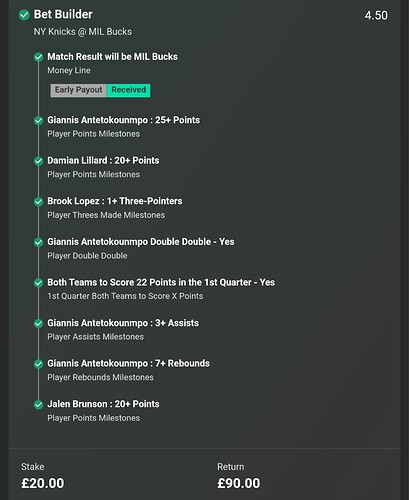
Task: Click the Early Payout label
Action: 79,90
